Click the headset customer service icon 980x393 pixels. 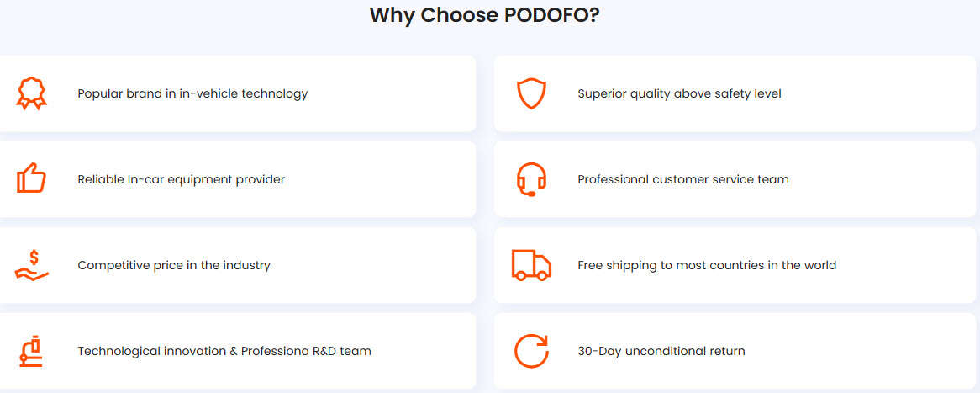[x=531, y=179]
